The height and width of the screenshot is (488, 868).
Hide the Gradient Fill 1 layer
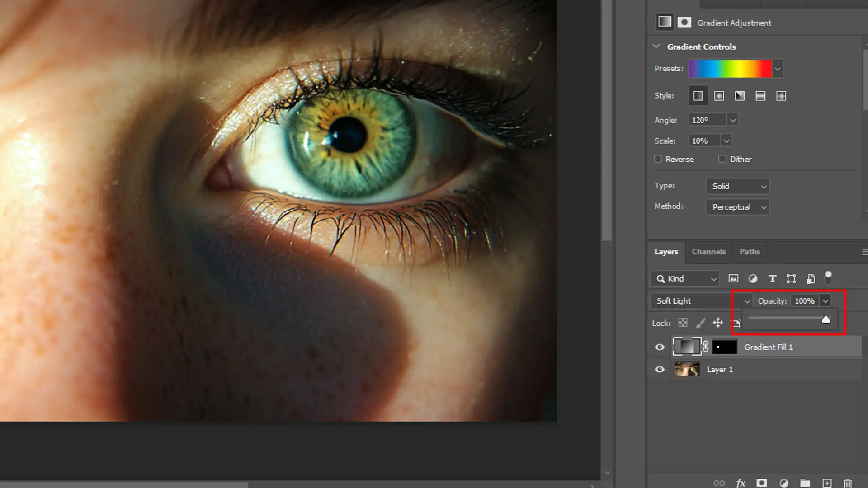[x=660, y=347]
